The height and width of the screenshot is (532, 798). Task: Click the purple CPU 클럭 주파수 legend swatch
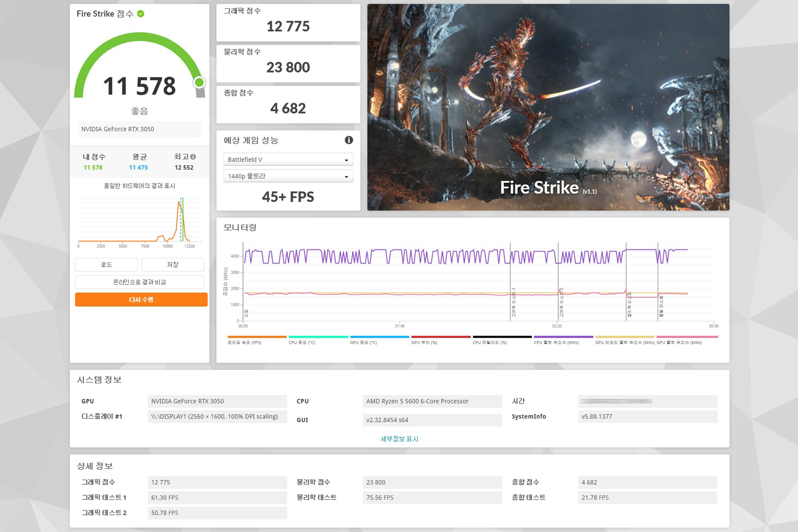(x=563, y=337)
